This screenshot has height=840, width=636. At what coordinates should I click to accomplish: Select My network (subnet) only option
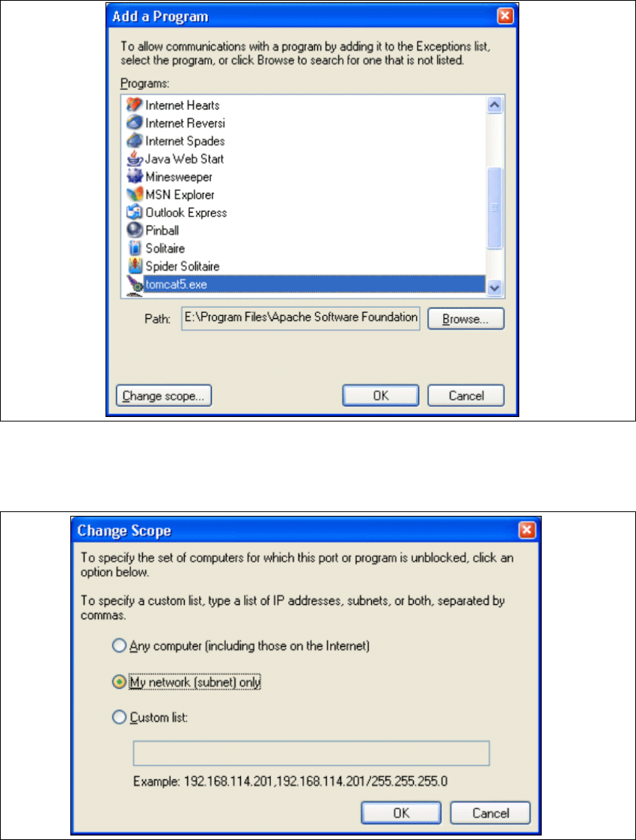click(x=119, y=682)
